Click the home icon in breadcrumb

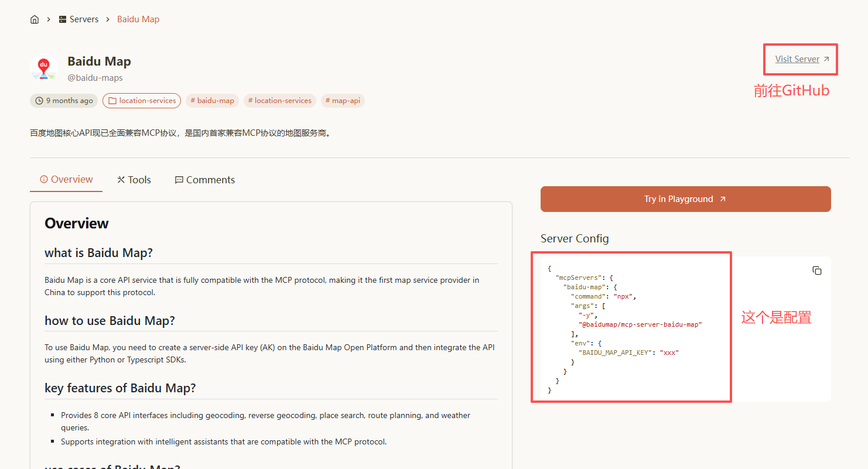[x=35, y=19]
